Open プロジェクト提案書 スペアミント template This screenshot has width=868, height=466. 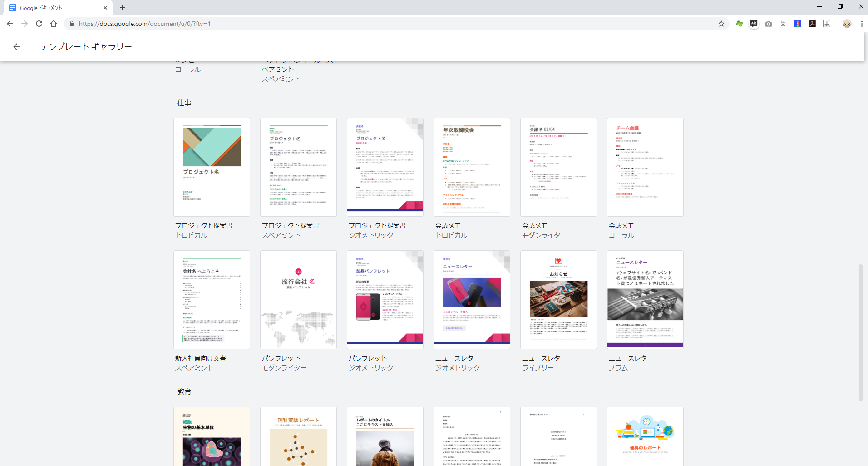[x=298, y=167]
